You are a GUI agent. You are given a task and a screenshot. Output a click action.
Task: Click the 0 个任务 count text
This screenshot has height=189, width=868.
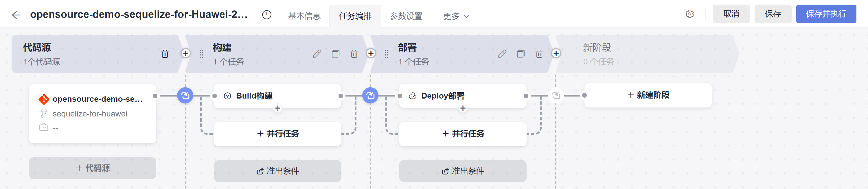click(599, 62)
